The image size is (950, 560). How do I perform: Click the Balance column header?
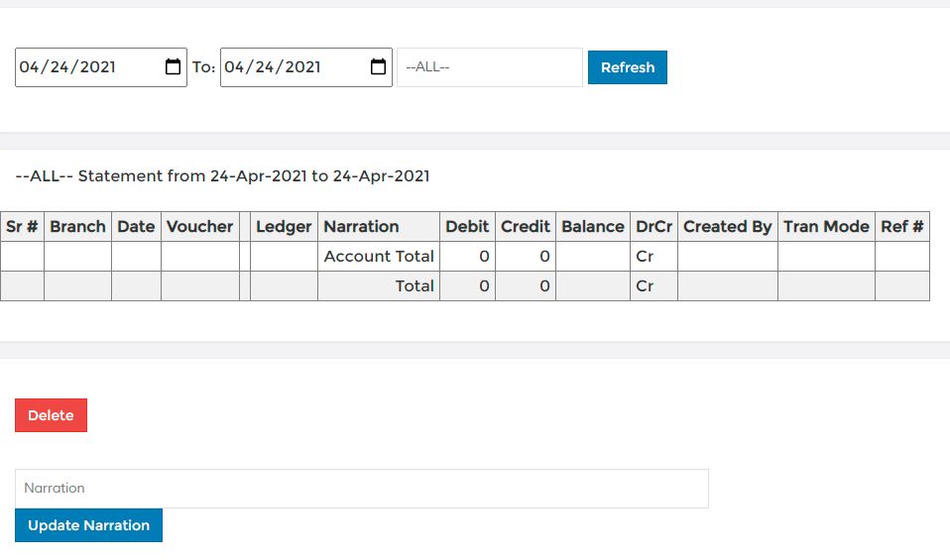593,226
